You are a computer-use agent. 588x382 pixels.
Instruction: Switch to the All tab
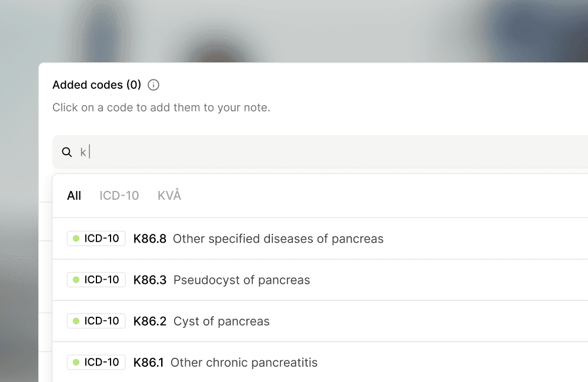pyautogui.click(x=74, y=196)
